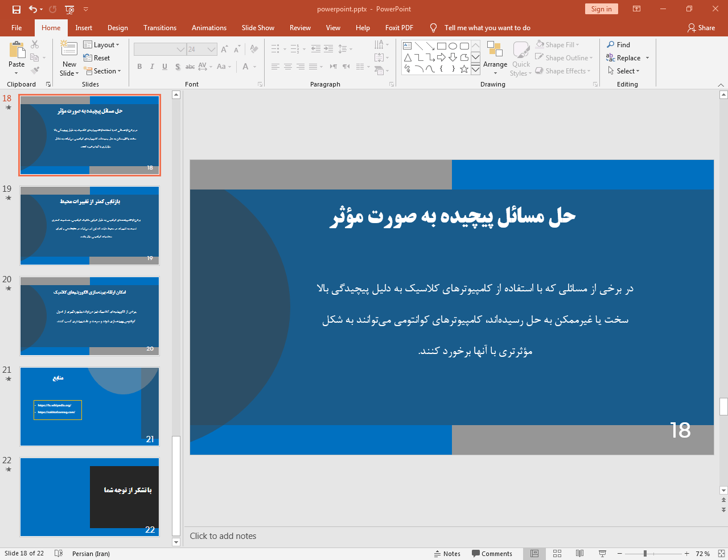Choose the star shape in gallery
This screenshot has height=560, width=728.
tap(464, 69)
